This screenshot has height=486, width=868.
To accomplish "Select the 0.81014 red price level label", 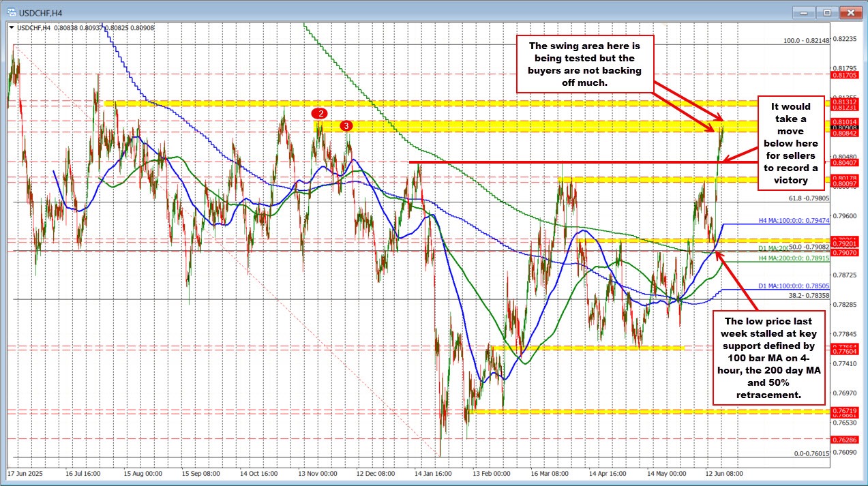I will 843,121.
